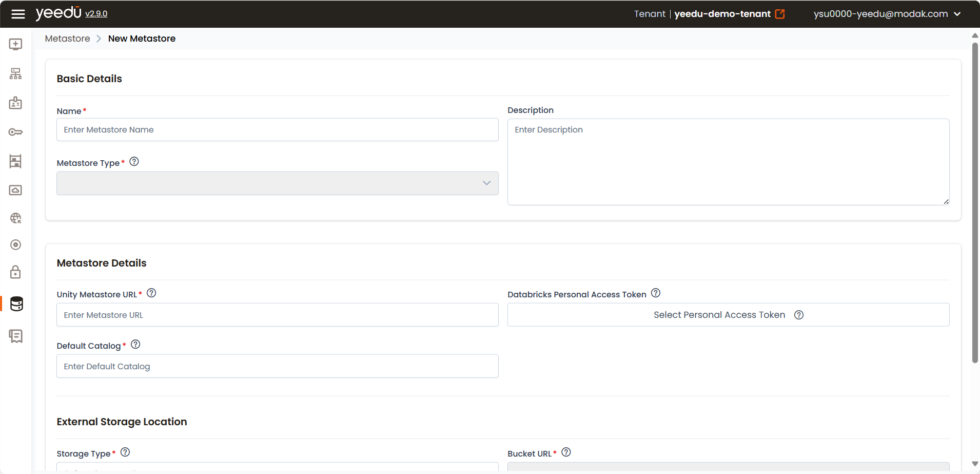This screenshot has width=980, height=474.
Task: Select the Metastore database sidebar icon
Action: 16,304
